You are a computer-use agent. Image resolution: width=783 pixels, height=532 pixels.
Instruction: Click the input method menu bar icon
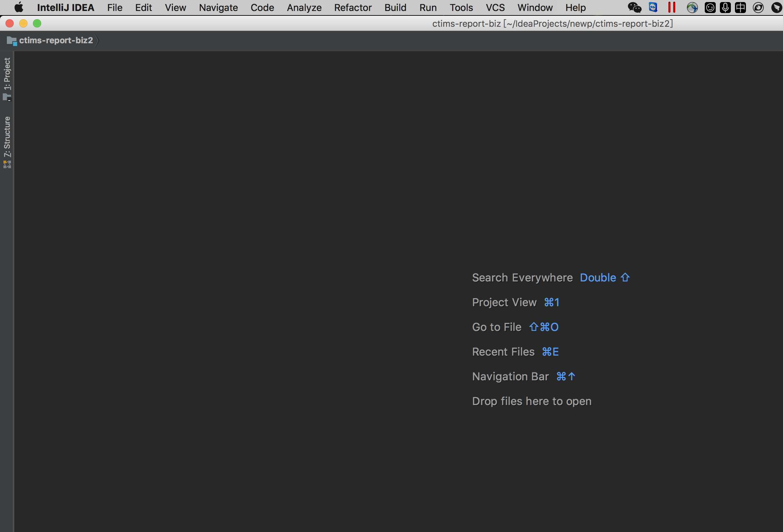coord(740,7)
